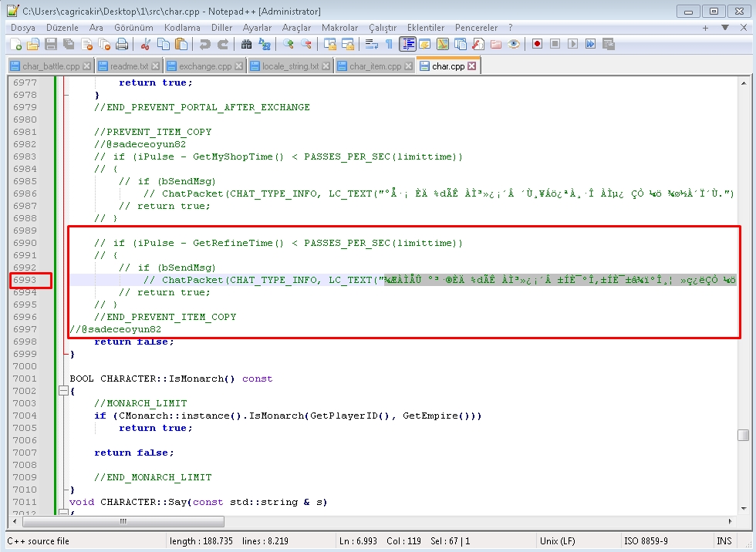This screenshot has width=756, height=552.
Task: Toggle overwrite mode via INS indicator
Action: point(725,540)
